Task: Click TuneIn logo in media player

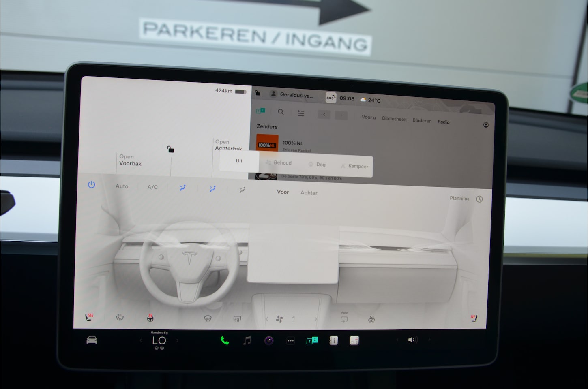Action: [x=260, y=111]
